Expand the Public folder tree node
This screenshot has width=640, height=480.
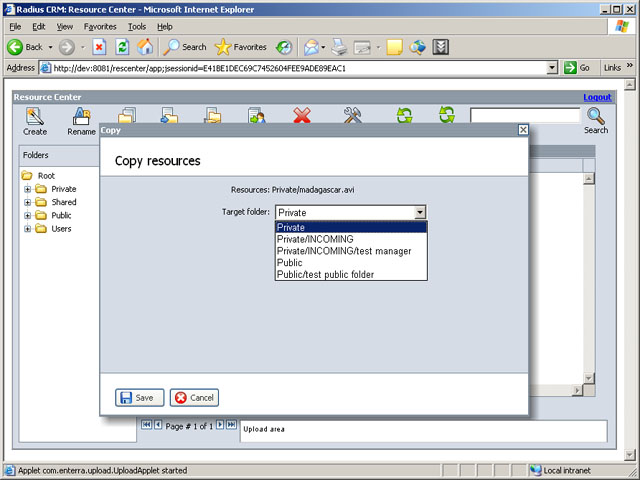[x=27, y=216]
